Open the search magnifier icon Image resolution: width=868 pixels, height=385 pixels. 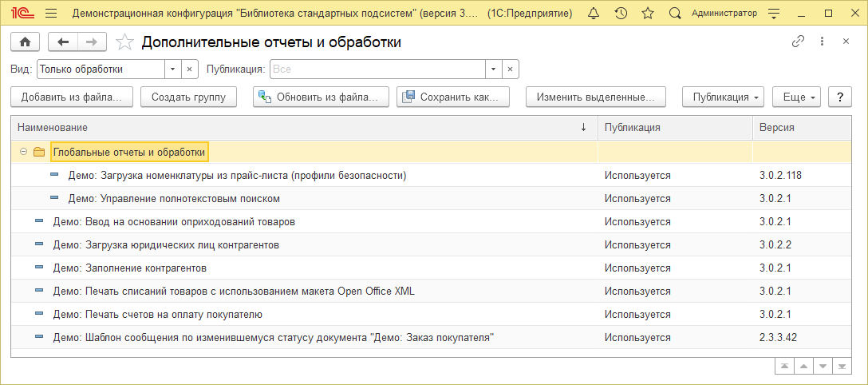tap(675, 14)
